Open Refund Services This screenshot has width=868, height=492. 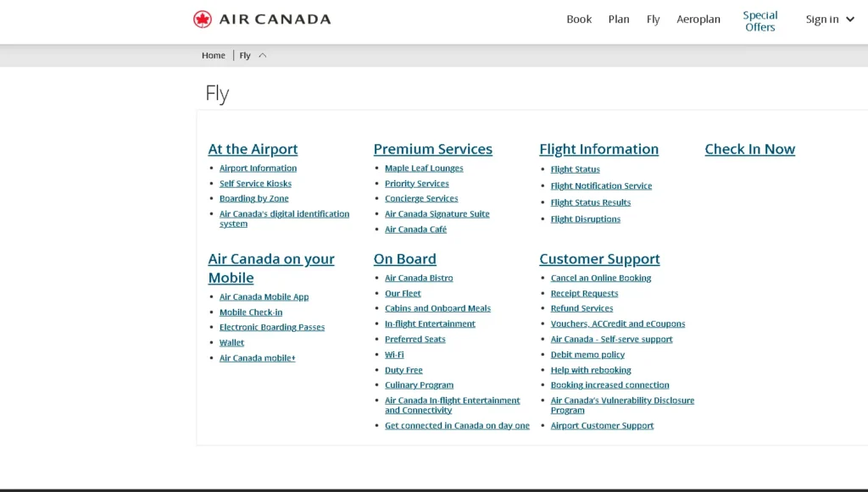point(581,308)
